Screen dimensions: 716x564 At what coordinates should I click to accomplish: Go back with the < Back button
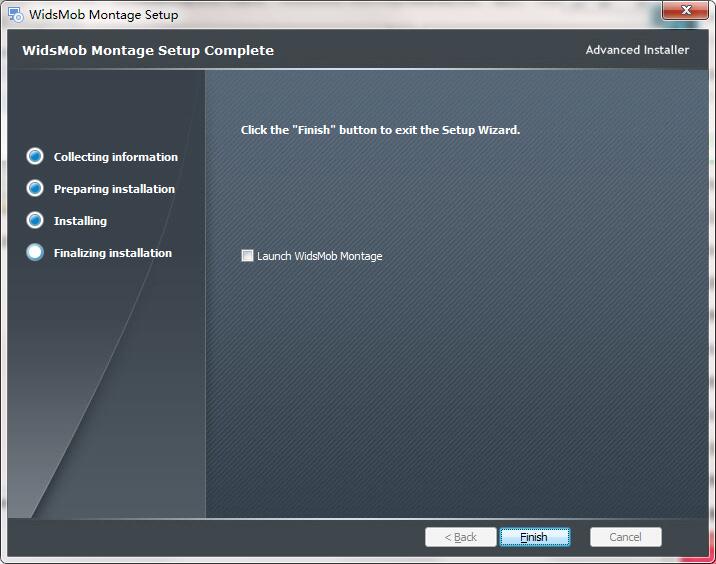tap(461, 537)
